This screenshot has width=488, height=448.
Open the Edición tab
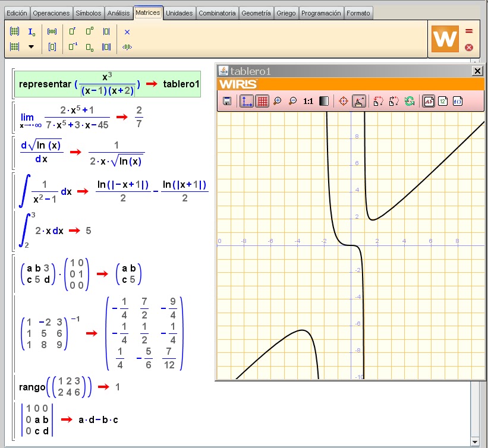17,13
